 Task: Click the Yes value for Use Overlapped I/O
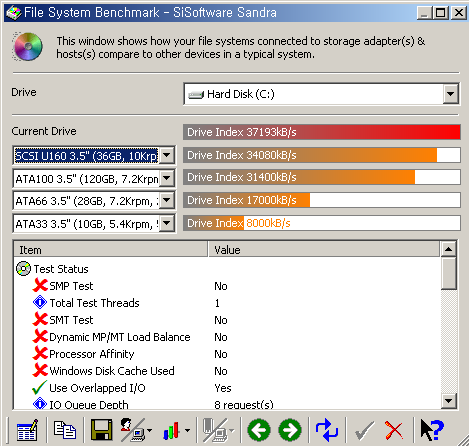[x=223, y=388]
